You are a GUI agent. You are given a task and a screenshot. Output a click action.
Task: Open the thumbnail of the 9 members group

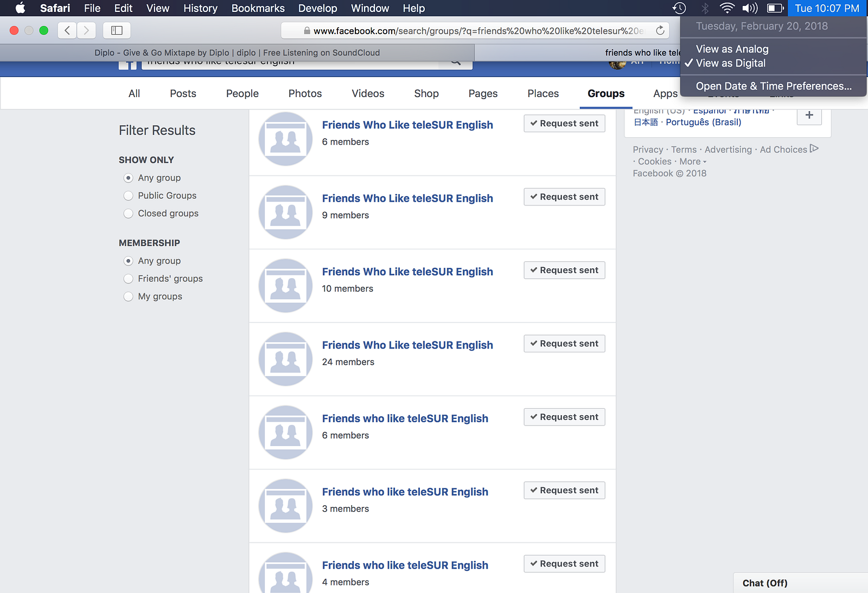tap(285, 212)
